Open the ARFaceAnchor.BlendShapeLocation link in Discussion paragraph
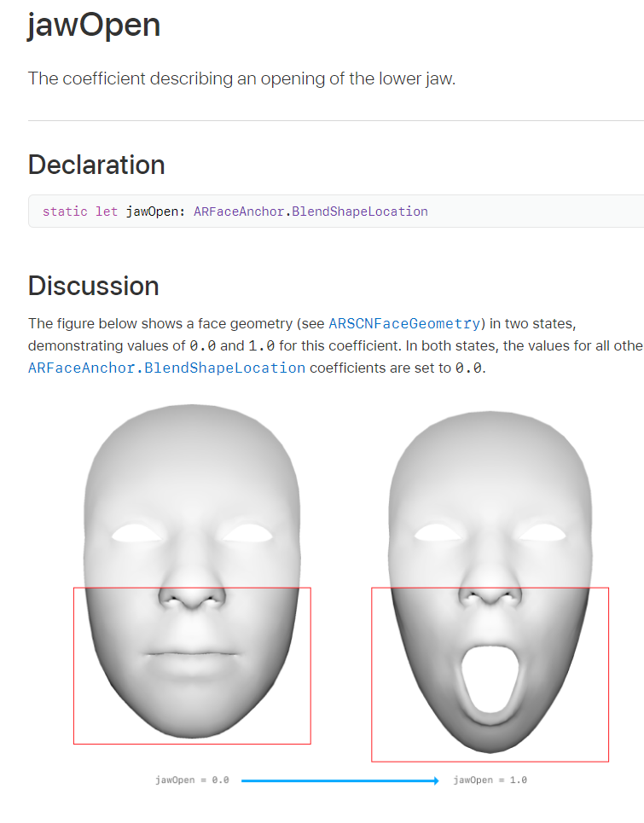Screen dimensions: 644x823 pos(166,368)
